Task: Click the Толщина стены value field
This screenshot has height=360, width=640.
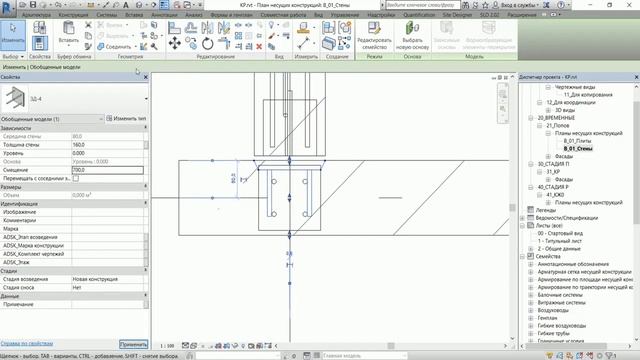Action: click(108, 145)
